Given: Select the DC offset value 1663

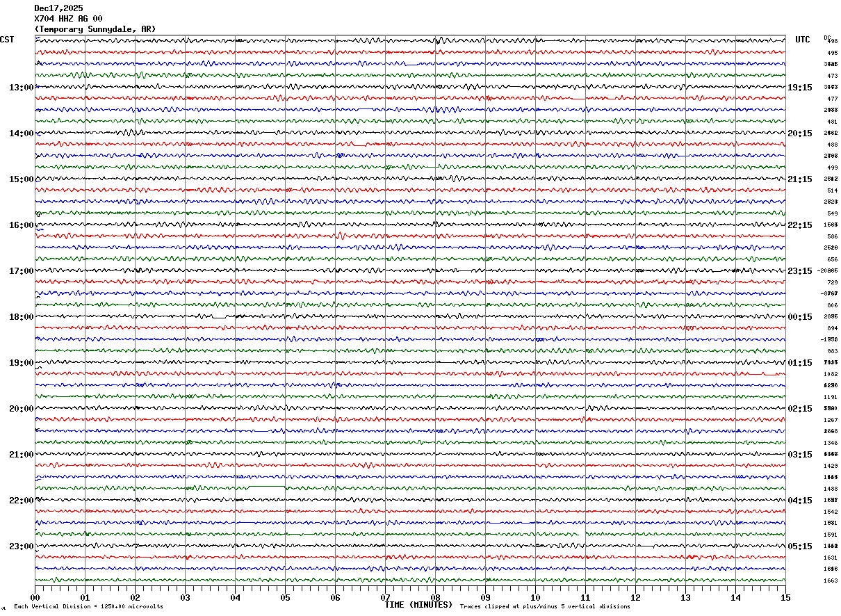Looking at the screenshot, I should (x=831, y=581).
